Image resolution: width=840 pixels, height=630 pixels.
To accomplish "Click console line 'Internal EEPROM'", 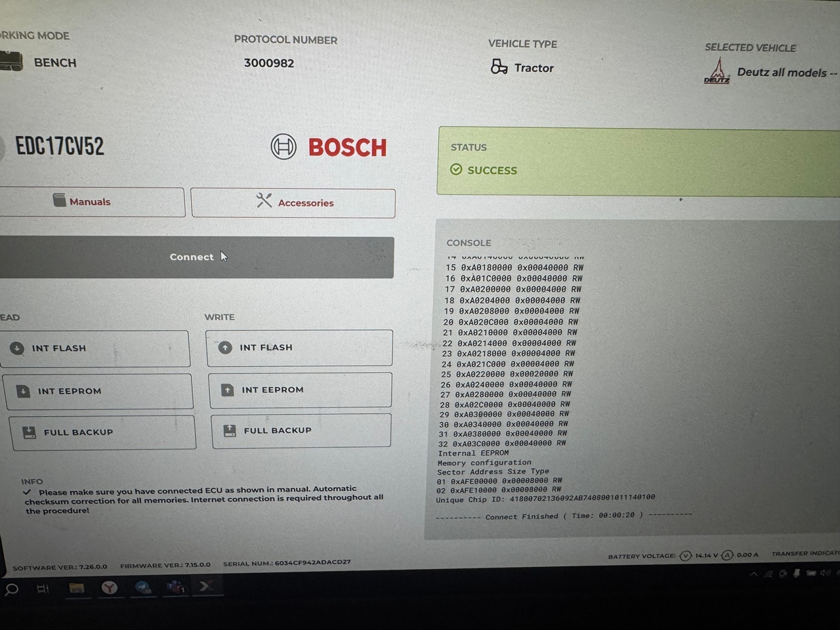I will pyautogui.click(x=473, y=453).
